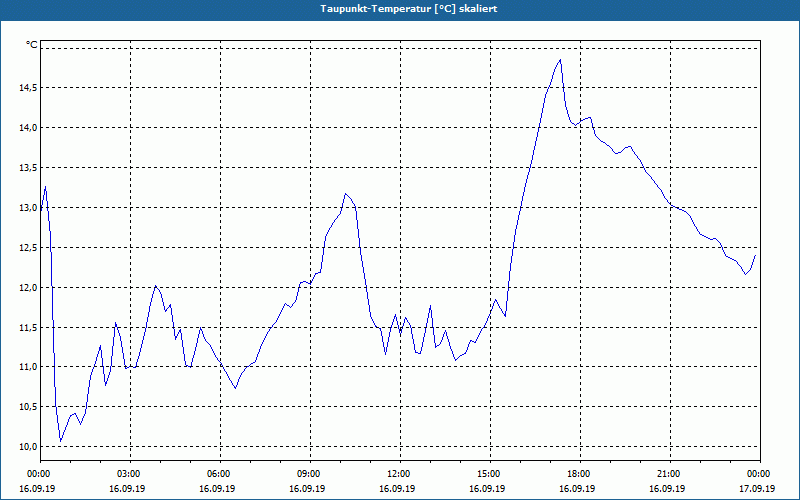Click the 17.09.19 date label
800x500 pixels.
point(757,488)
